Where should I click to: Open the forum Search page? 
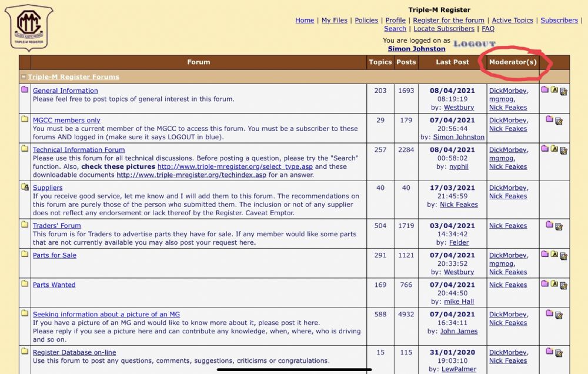pos(395,28)
